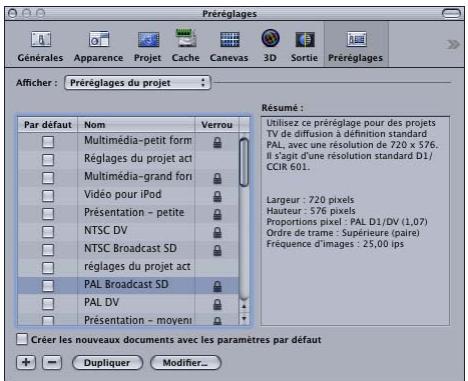Click the scroll down arrow in preset list
468x381 pixels.
(x=244, y=318)
